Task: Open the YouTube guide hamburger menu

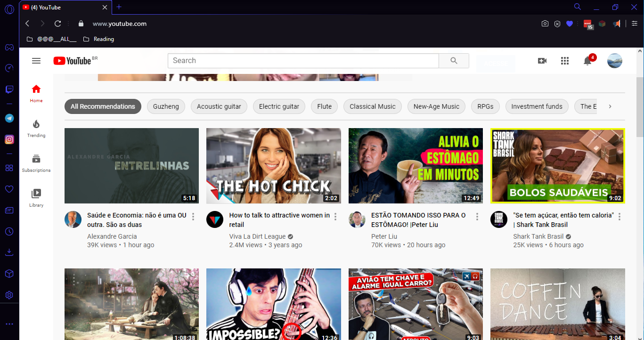Action: pos(36,61)
